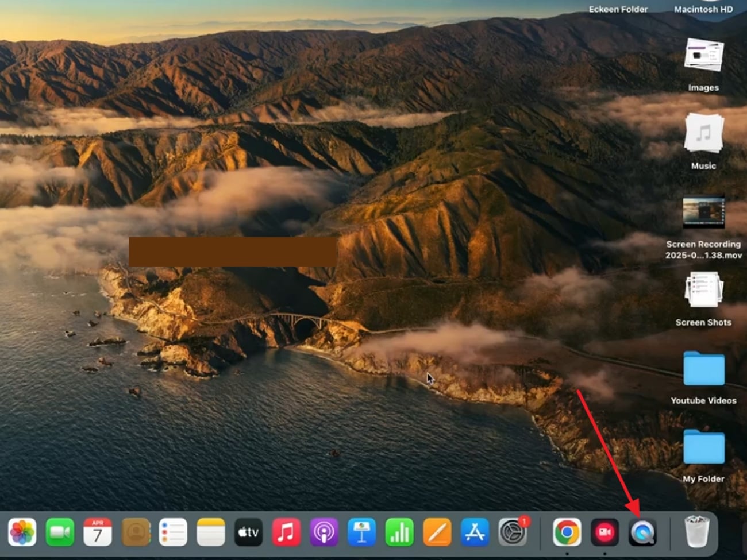Screen dimensions: 747x560
Task: Open System Preferences with the notification badge
Action: (513, 532)
